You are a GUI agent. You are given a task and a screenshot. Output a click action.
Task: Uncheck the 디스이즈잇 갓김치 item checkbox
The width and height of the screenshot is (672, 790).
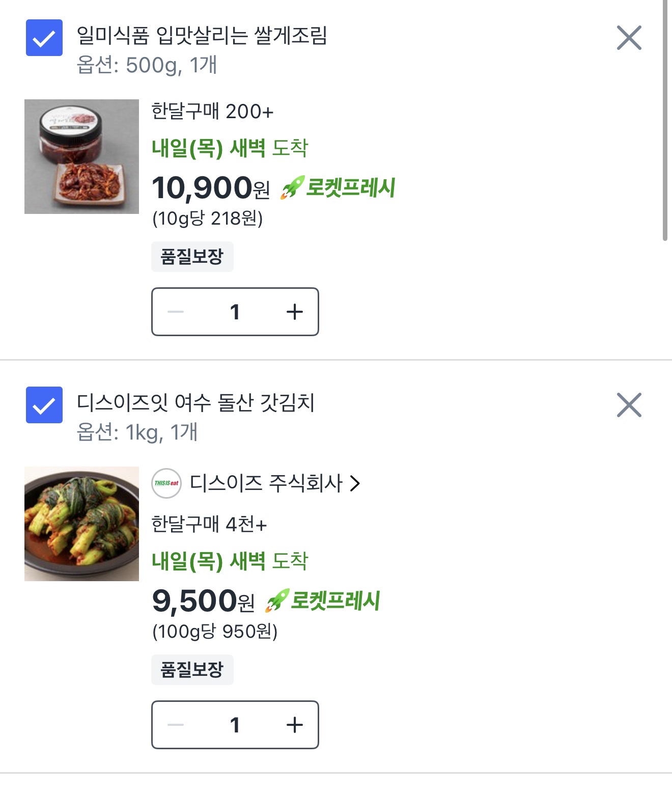point(44,405)
